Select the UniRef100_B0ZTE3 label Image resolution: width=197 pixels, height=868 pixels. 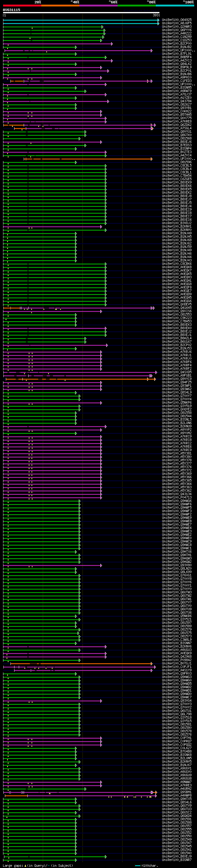177,152
